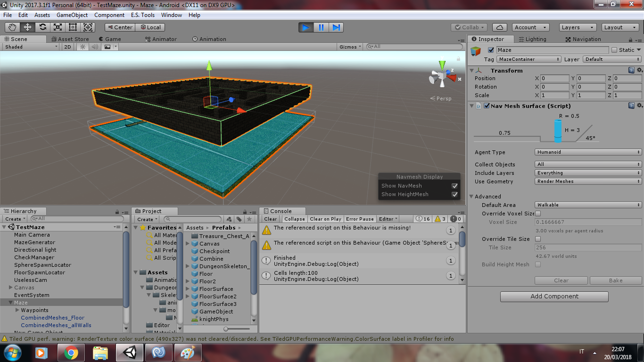This screenshot has height=362, width=644.
Task: Toggle console info message count filter
Action: 423,219
